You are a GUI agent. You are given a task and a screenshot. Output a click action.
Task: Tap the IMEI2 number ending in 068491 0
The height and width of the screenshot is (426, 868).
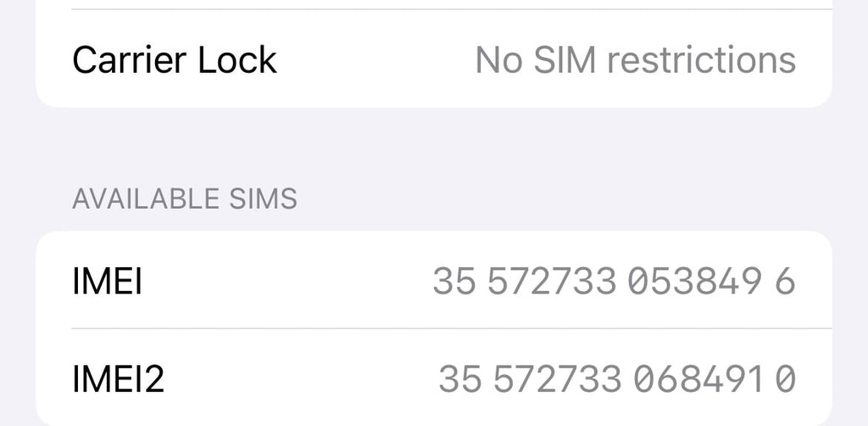[x=617, y=378]
